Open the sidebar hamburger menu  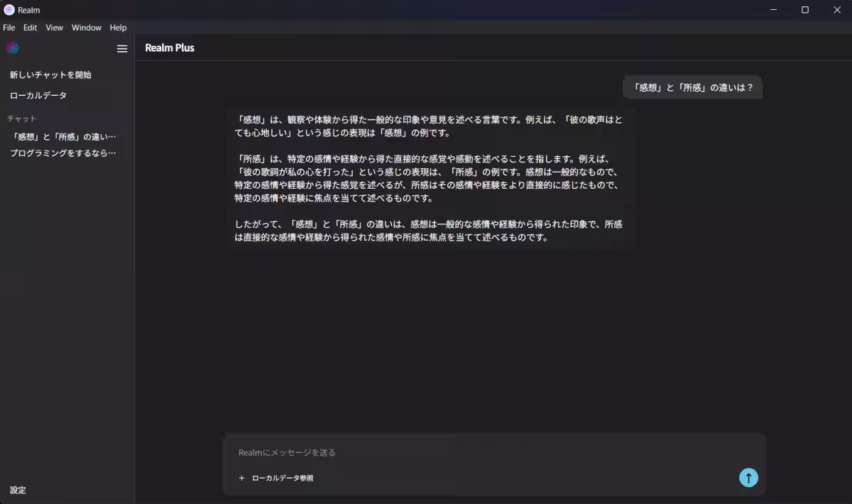(121, 48)
